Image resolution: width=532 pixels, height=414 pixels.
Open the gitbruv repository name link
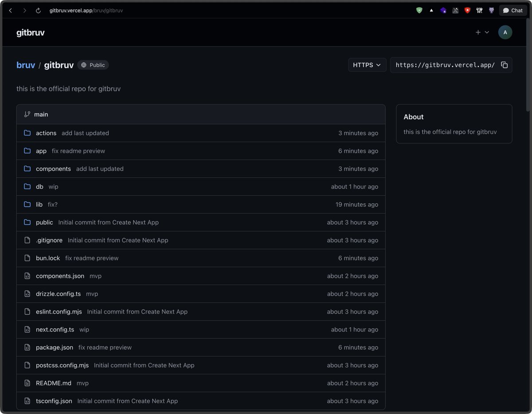[x=59, y=65]
